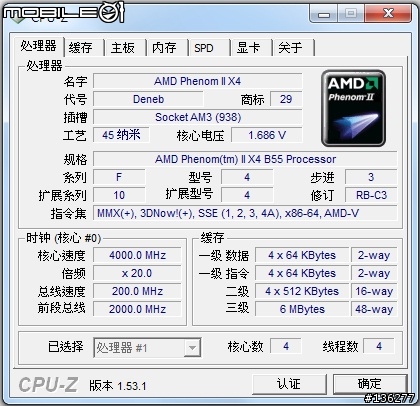The height and width of the screenshot is (406, 420).
Task: Click the Socket AM3 (938) value
Action: 198,117
